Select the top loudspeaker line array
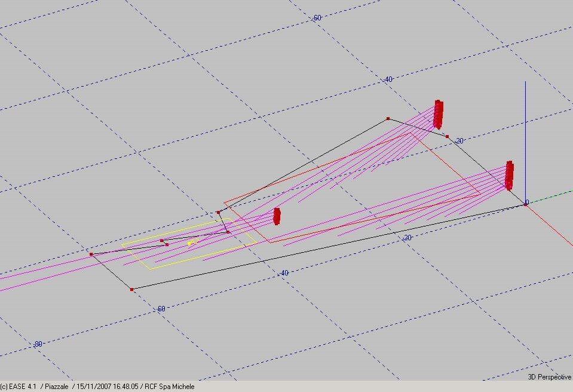573x392 pixels. [438, 114]
